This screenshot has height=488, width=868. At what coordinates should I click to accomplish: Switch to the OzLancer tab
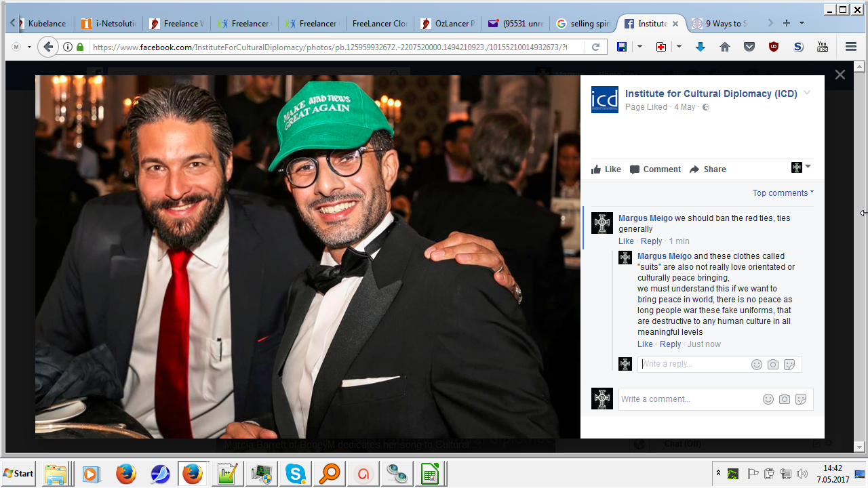pyautogui.click(x=448, y=24)
